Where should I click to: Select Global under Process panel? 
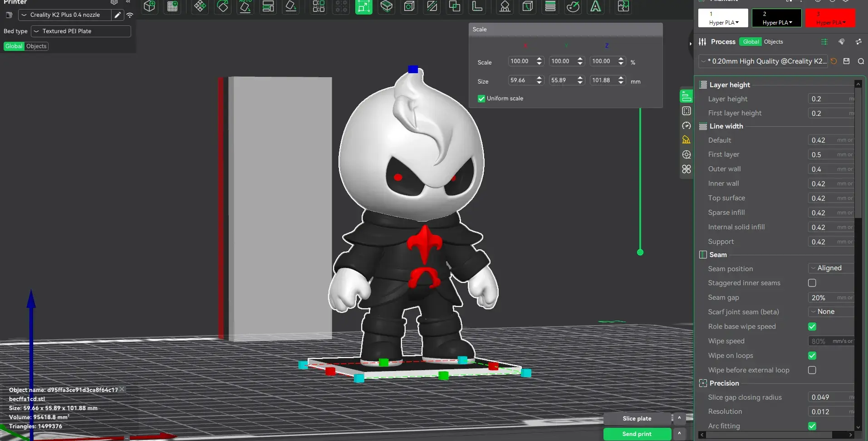[751, 42]
